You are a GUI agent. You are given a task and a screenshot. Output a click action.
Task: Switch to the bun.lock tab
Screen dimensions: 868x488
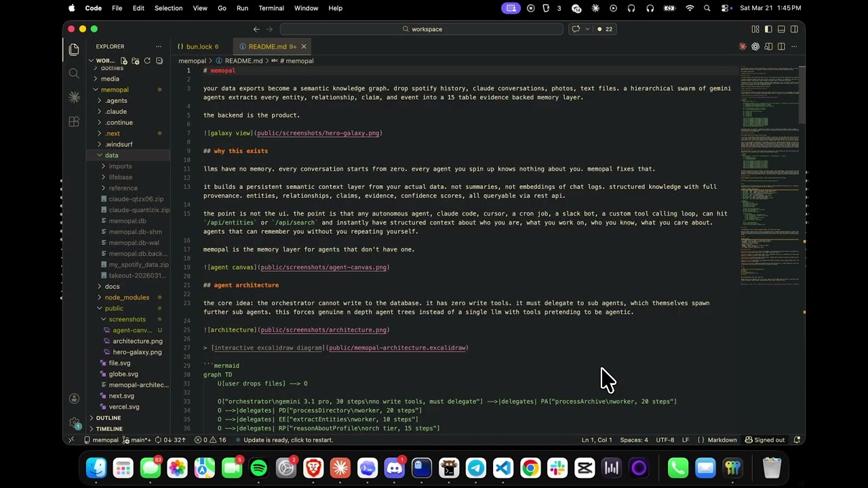coord(201,47)
